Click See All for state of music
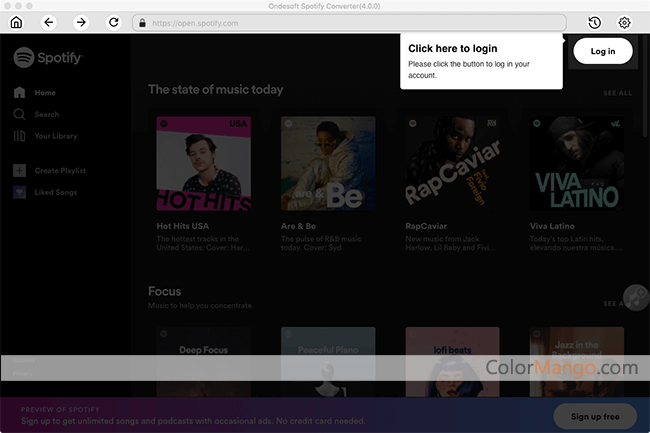Screen dimensions: 650x433 coord(617,93)
